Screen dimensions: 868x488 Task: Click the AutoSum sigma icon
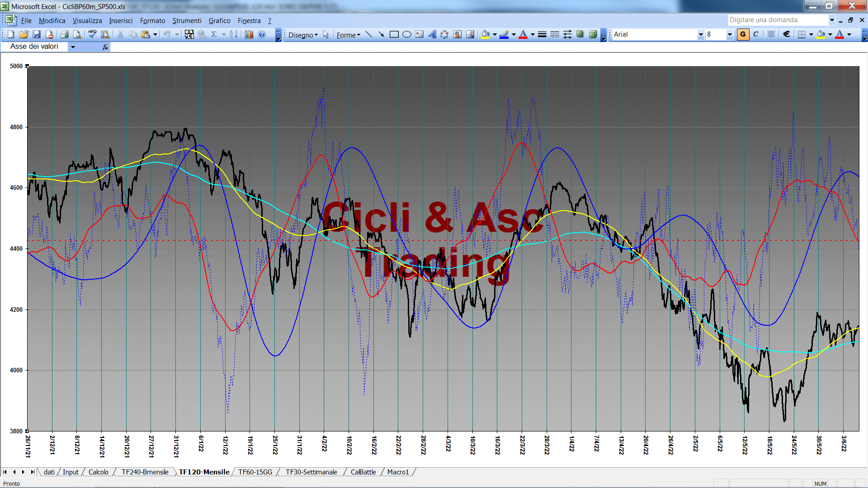[214, 34]
